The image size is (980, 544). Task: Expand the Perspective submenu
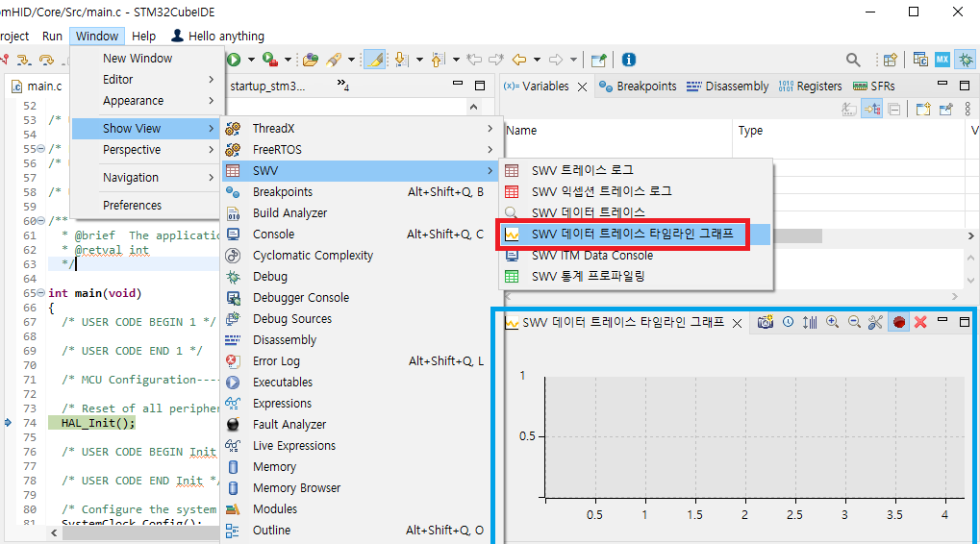coord(147,150)
